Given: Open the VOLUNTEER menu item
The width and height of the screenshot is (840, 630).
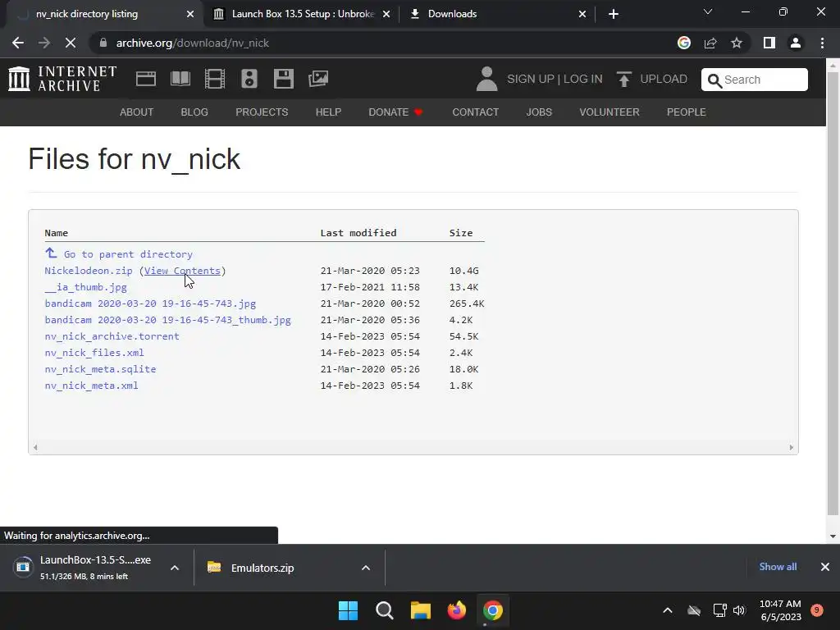Looking at the screenshot, I should coord(609,112).
